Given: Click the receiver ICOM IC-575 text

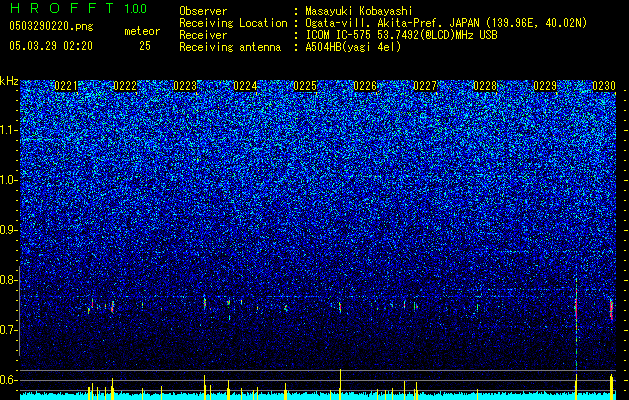Looking at the screenshot, I should click(401, 35).
